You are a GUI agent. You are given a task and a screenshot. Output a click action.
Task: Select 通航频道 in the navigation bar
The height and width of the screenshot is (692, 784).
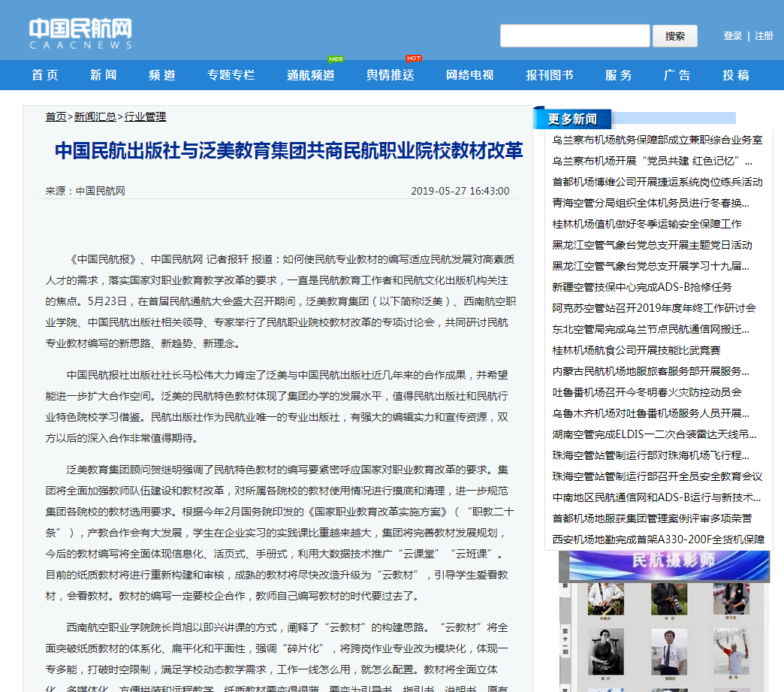pyautogui.click(x=310, y=75)
